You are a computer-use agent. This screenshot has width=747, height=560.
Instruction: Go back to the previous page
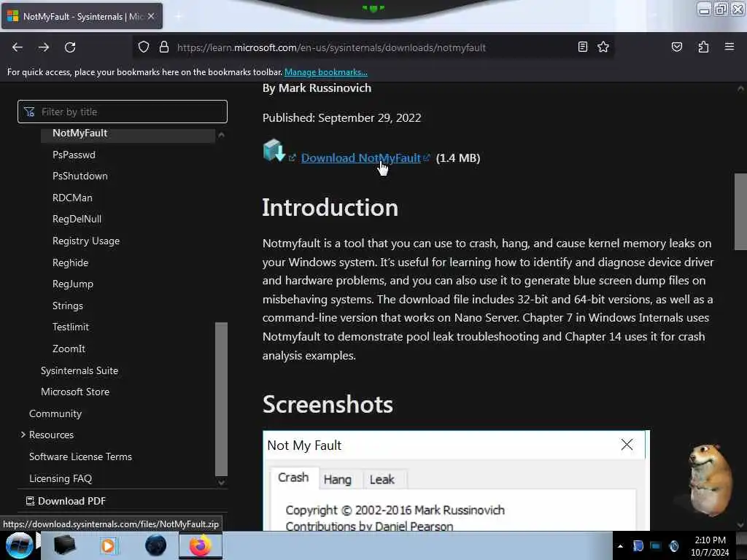click(x=18, y=47)
